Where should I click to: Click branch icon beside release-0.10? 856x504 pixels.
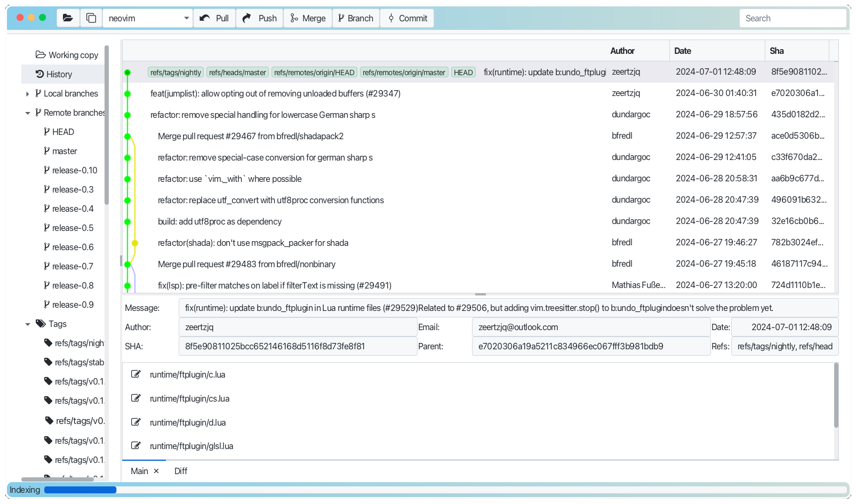pyautogui.click(x=46, y=170)
